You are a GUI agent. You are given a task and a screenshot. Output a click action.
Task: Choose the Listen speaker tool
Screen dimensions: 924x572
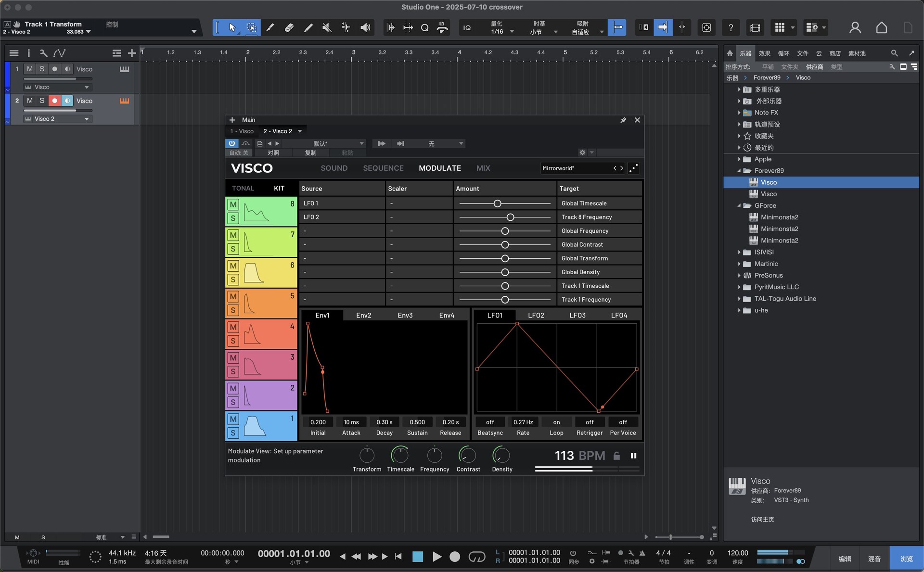coord(365,27)
